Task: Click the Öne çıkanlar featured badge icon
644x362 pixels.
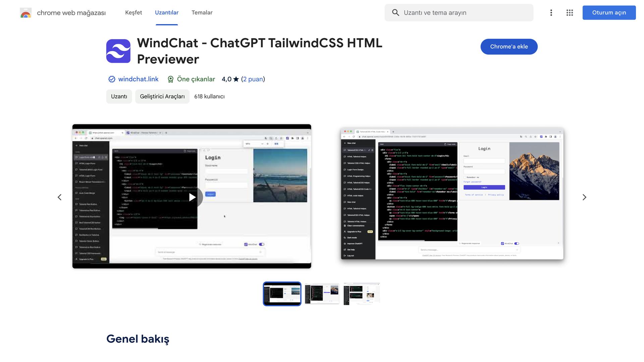Action: click(170, 79)
